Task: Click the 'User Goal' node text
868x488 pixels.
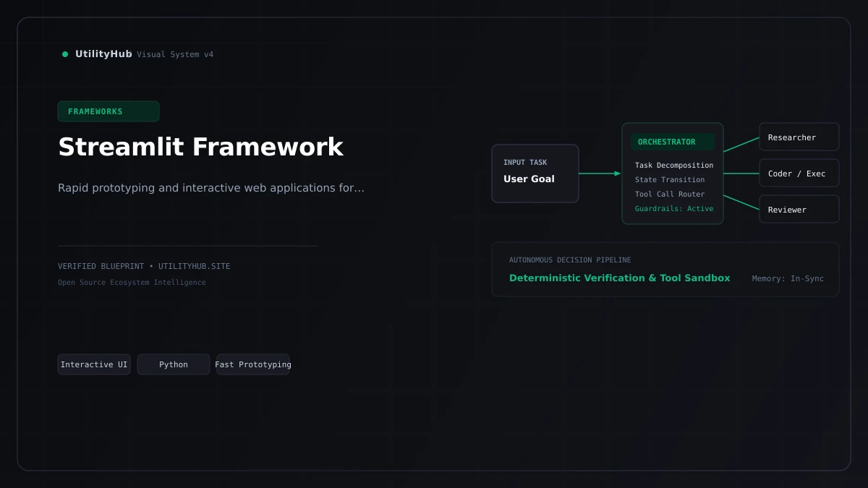Action: pyautogui.click(x=529, y=179)
